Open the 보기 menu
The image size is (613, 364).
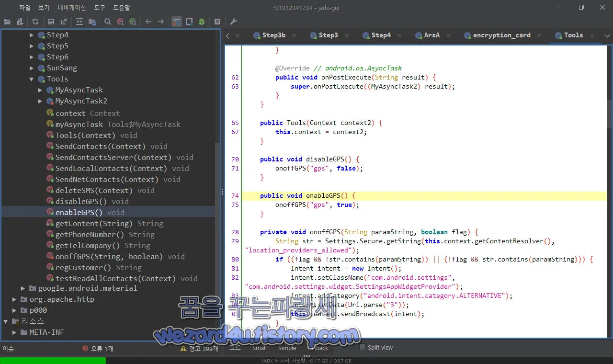click(44, 8)
